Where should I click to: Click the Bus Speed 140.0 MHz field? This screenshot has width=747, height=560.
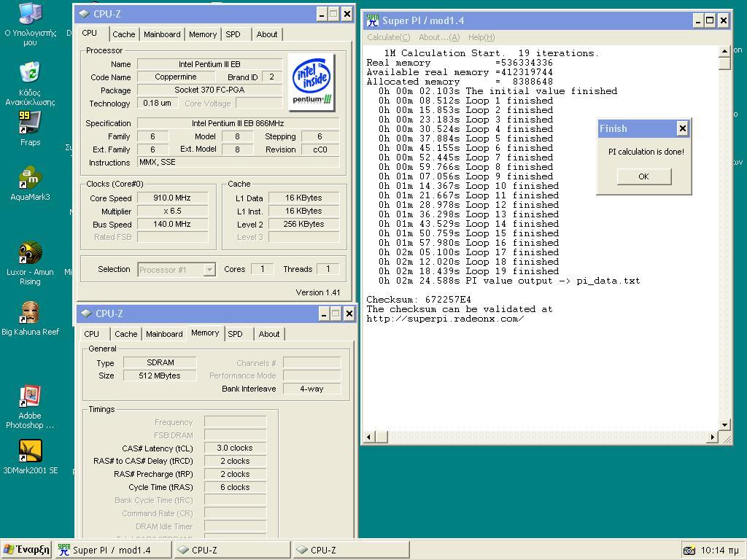tap(172, 224)
